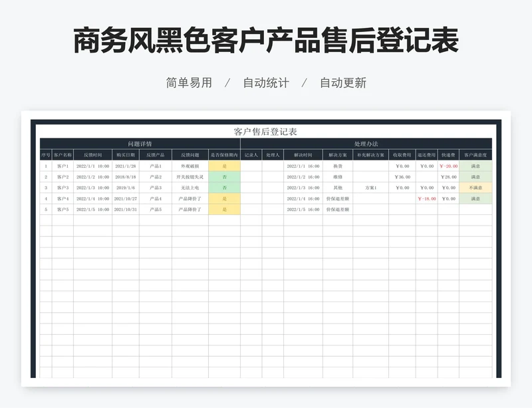Click the 客户售后登记表 sheet title
Viewport: 532px width, 408px height.
[x=265, y=132]
